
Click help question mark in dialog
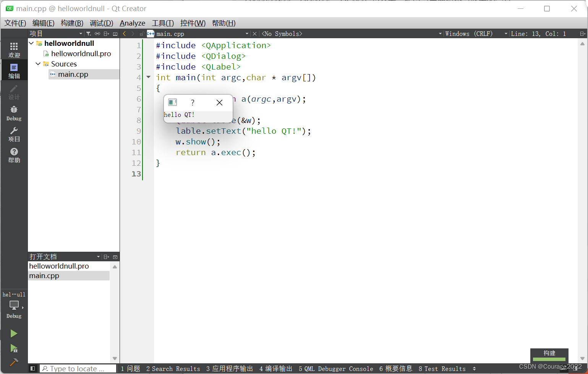point(193,102)
